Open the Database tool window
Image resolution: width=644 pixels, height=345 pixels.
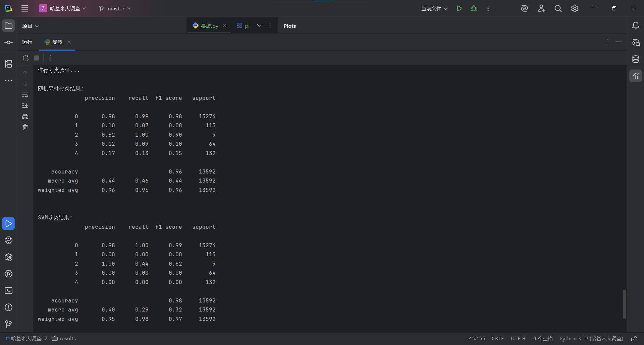click(x=636, y=59)
